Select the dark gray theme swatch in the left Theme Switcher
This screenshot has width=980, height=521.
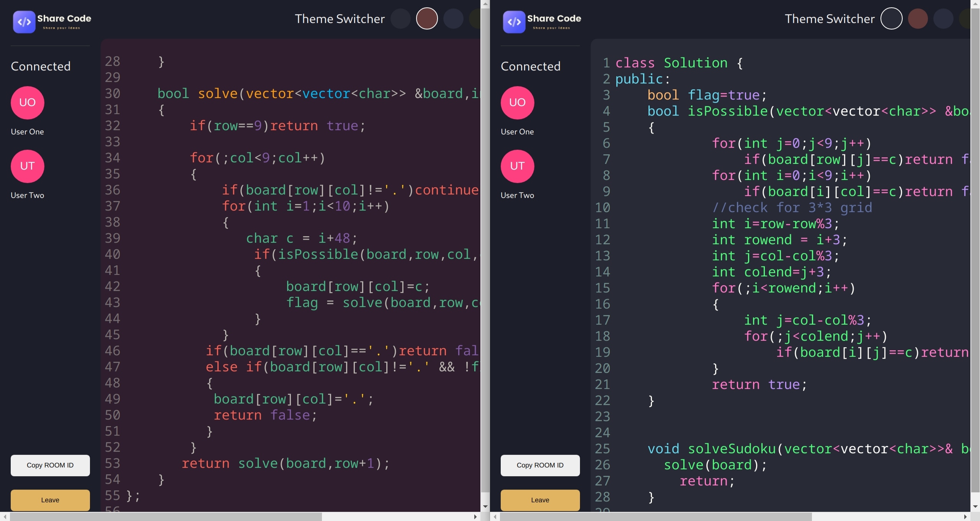point(400,18)
